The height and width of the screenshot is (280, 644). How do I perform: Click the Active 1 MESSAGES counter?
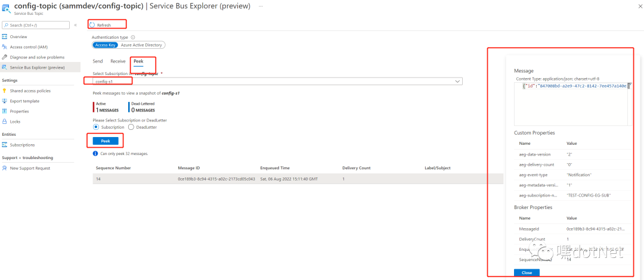pos(106,107)
